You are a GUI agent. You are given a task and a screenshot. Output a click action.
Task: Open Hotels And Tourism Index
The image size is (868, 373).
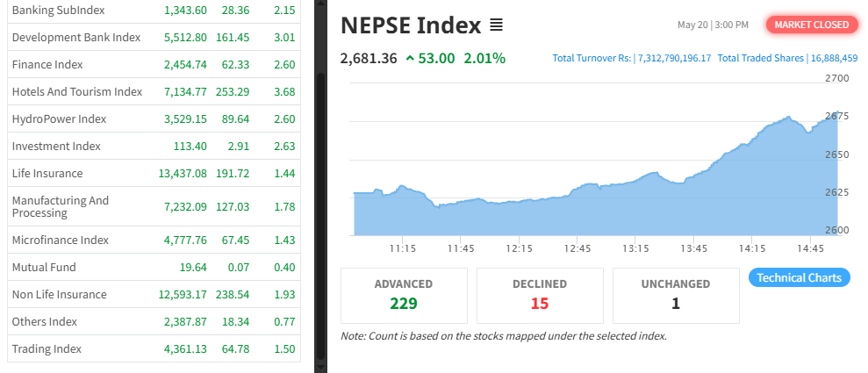click(x=77, y=92)
